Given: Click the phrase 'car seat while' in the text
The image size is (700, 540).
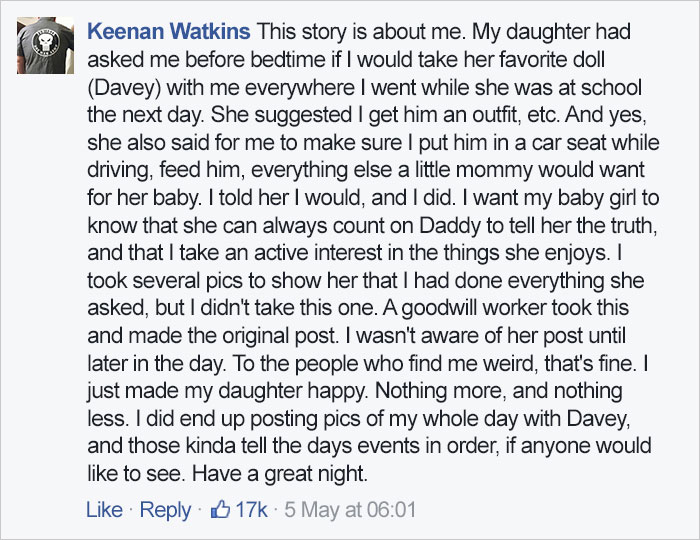Looking at the screenshot, I should 589,143.
